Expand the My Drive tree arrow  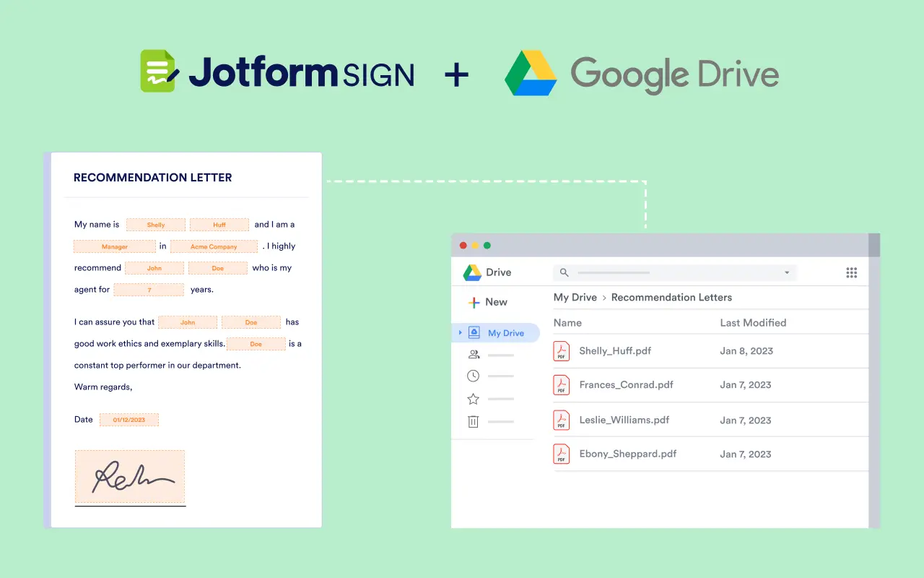[461, 332]
